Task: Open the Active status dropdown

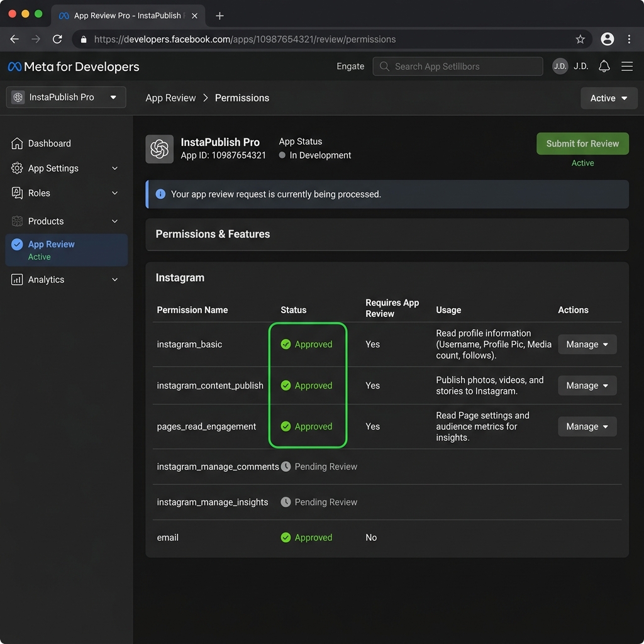Action: pyautogui.click(x=608, y=98)
